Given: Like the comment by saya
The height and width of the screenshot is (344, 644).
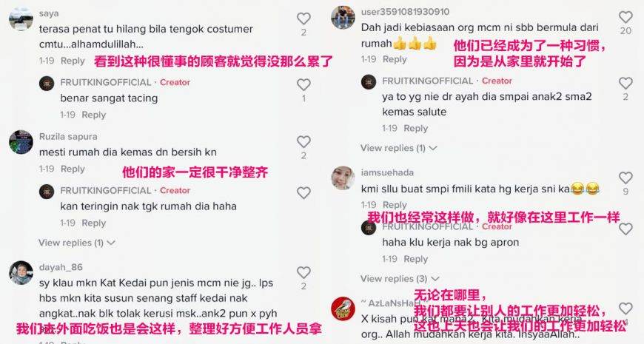Looking at the screenshot, I should 303,18.
